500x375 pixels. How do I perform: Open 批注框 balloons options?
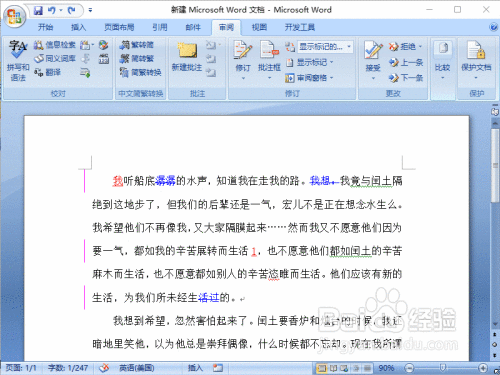pyautogui.click(x=269, y=60)
